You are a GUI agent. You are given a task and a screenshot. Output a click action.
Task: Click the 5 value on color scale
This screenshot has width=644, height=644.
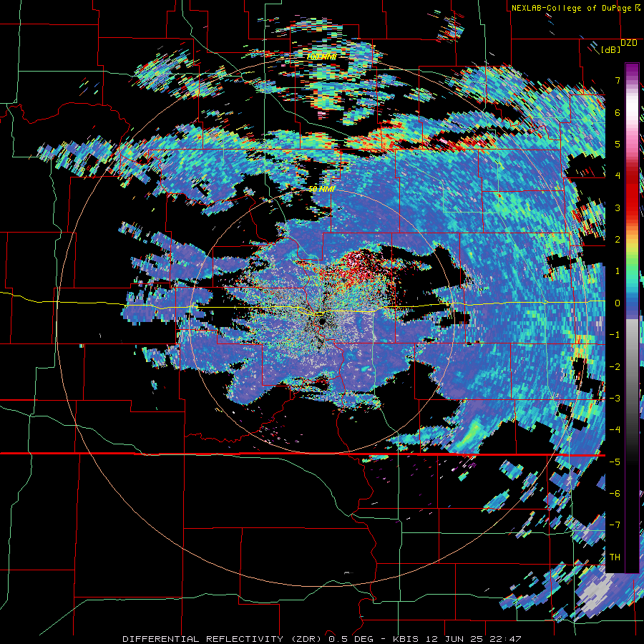click(x=618, y=144)
